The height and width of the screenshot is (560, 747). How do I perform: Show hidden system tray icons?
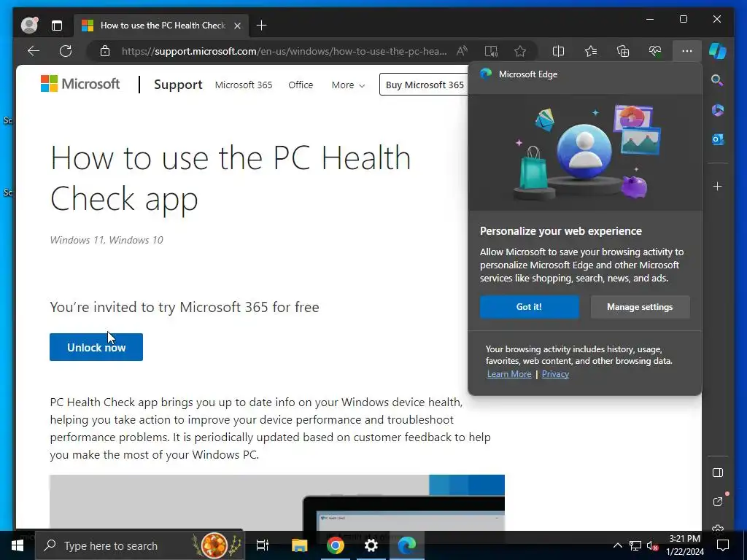click(617, 545)
